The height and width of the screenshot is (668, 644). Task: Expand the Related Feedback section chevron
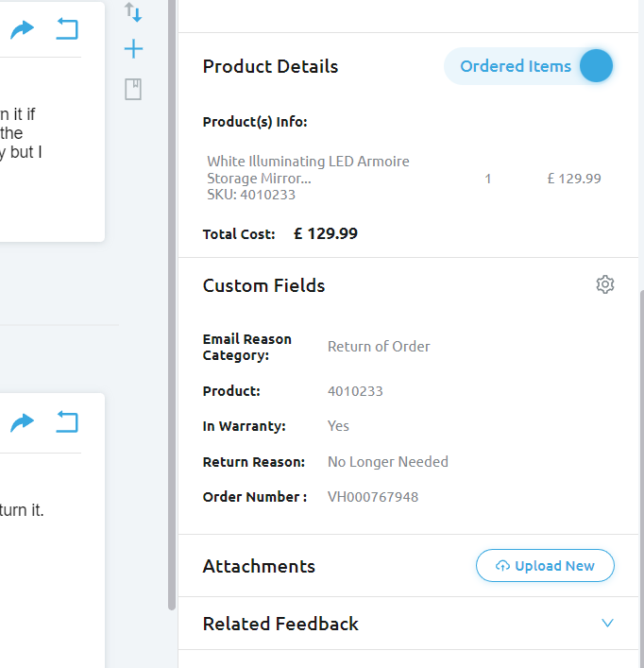coord(607,624)
